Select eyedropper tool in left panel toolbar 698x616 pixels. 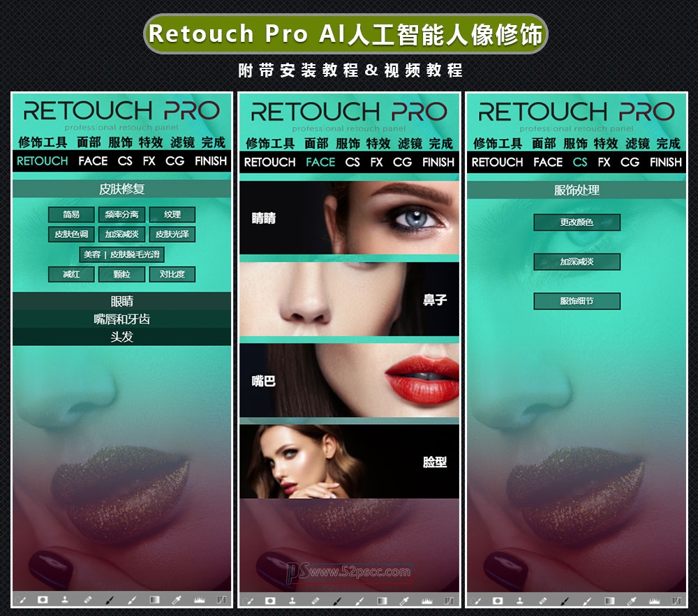[x=177, y=601]
